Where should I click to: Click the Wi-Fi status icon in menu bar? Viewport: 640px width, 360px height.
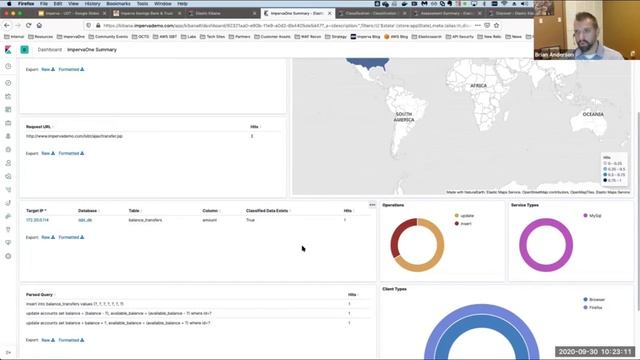pos(504,4)
